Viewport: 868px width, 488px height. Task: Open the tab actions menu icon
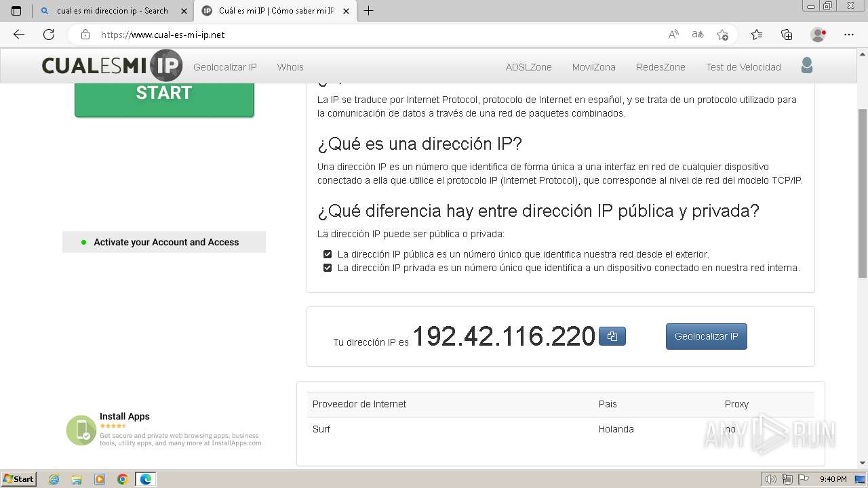tap(16, 11)
